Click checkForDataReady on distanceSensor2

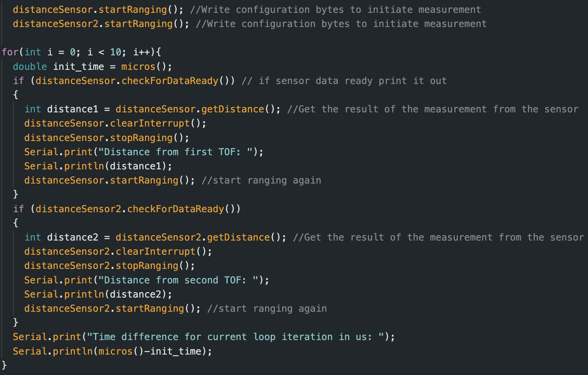point(176,209)
